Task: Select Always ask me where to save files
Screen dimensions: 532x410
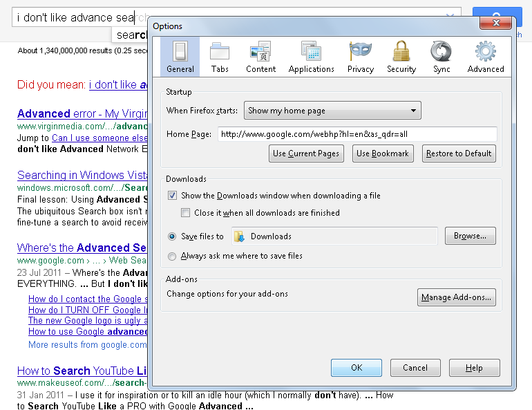Action: (x=172, y=257)
